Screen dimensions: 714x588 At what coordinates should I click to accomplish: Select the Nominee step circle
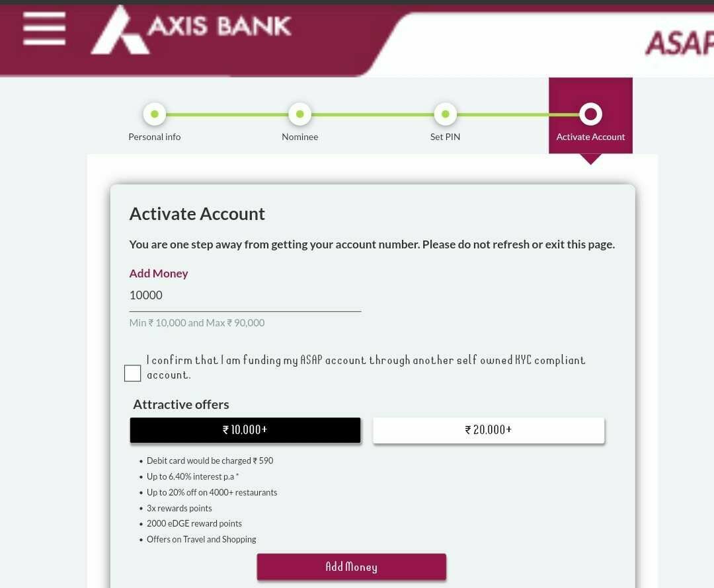coord(299,114)
